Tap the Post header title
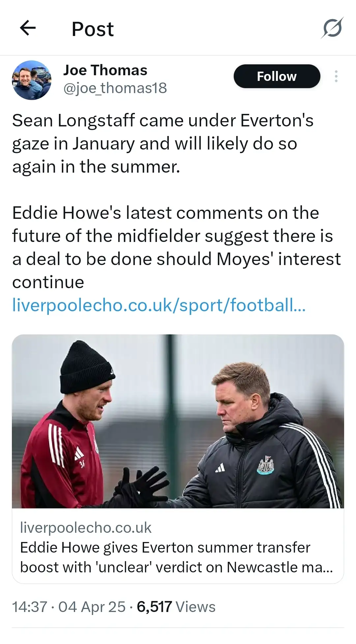356x644 pixels. tap(93, 29)
